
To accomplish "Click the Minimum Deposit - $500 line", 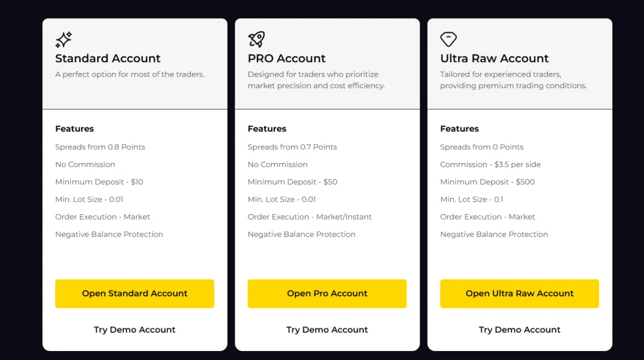I will (487, 182).
